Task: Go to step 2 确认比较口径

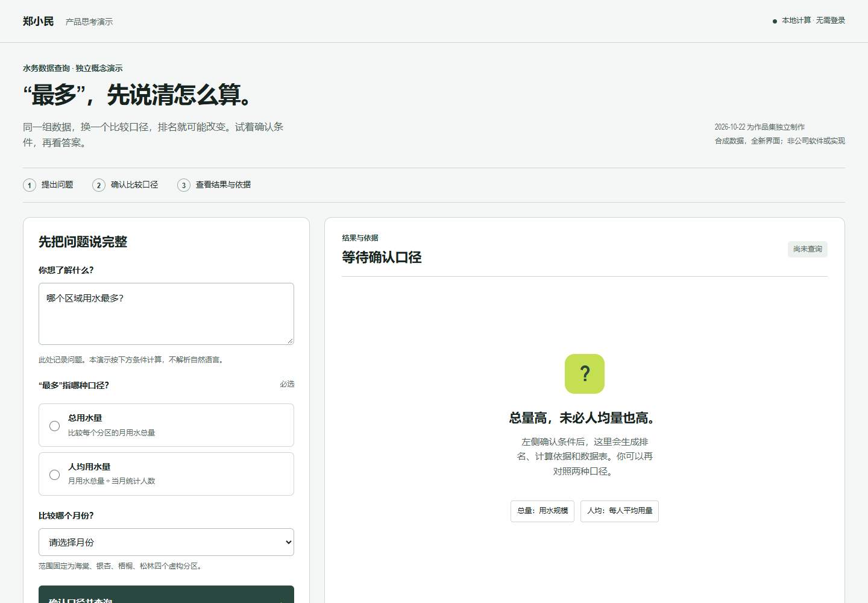Action: click(x=125, y=185)
